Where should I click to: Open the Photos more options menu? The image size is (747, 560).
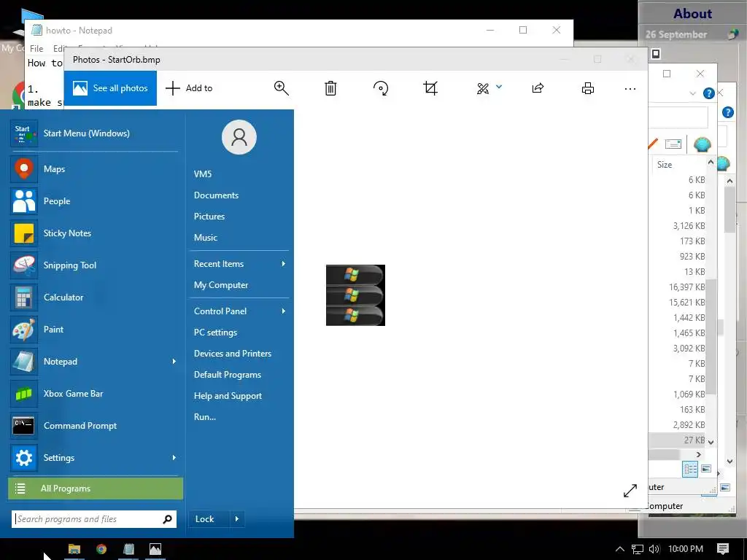tap(630, 88)
